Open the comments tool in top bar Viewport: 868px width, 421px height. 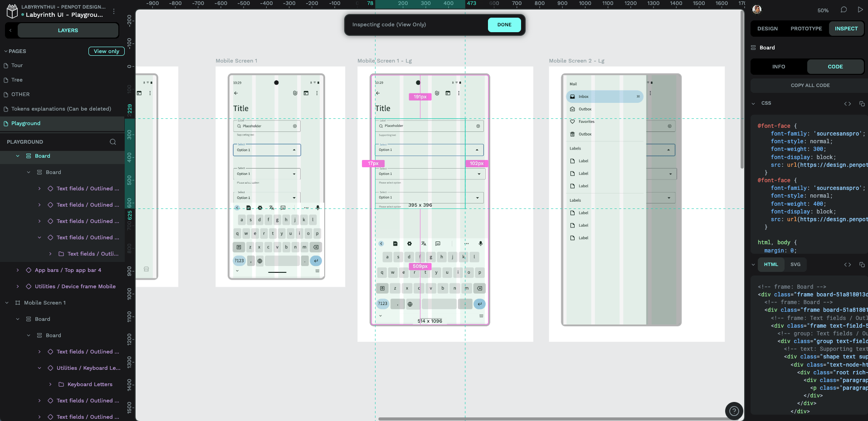844,10
